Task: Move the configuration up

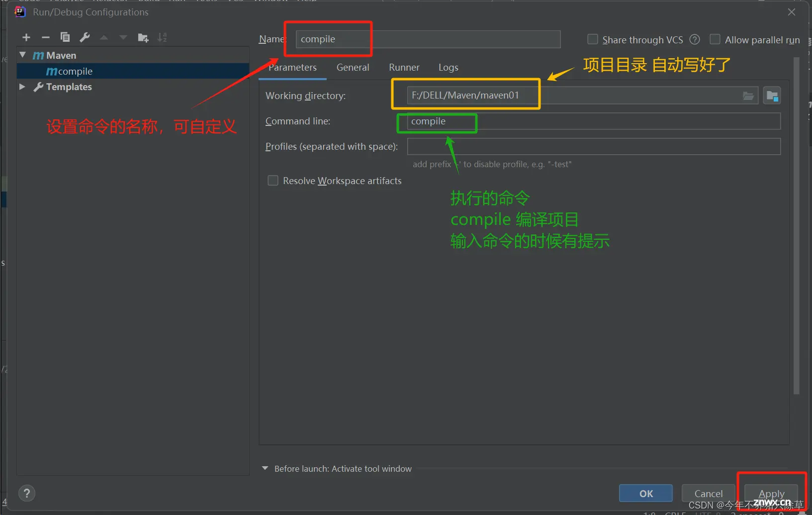Action: point(104,37)
